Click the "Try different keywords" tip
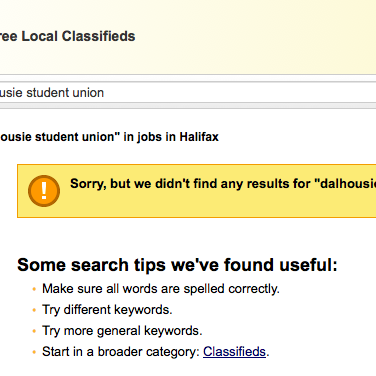 coord(107,310)
